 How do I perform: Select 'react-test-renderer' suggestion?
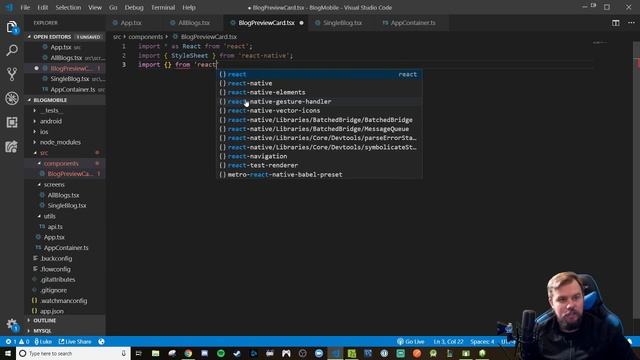(x=319, y=165)
